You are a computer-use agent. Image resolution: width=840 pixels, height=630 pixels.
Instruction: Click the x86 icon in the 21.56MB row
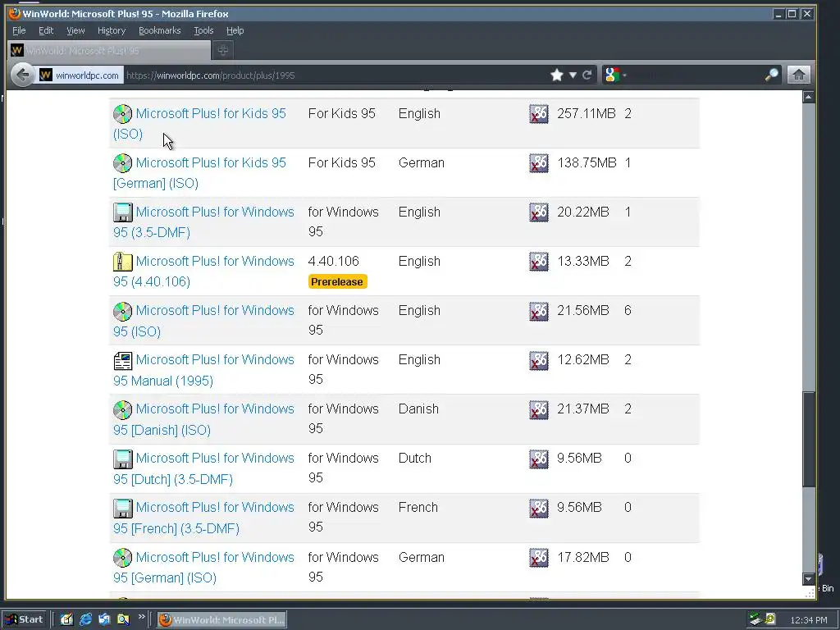(539, 311)
